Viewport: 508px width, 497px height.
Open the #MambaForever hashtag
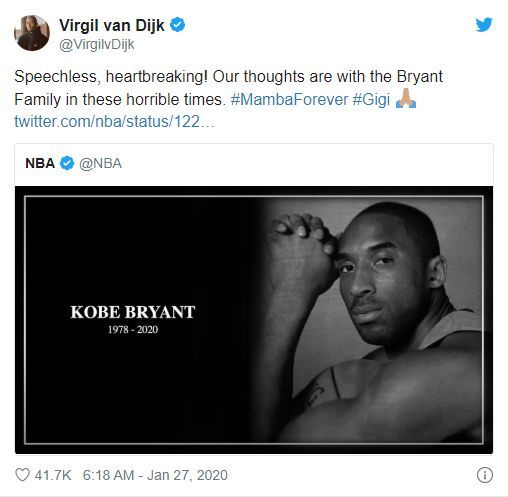[x=289, y=99]
